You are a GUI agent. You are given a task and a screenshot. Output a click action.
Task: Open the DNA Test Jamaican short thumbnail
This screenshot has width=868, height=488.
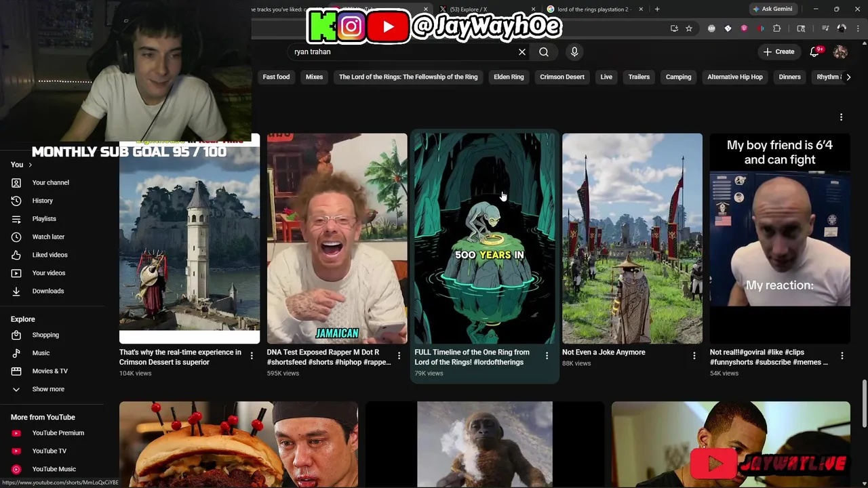337,238
